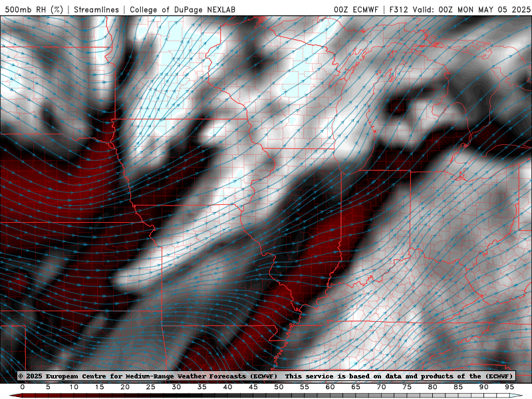Click the 45 label on RH scale
Viewport: 532px width, 399px height.
coord(253,387)
